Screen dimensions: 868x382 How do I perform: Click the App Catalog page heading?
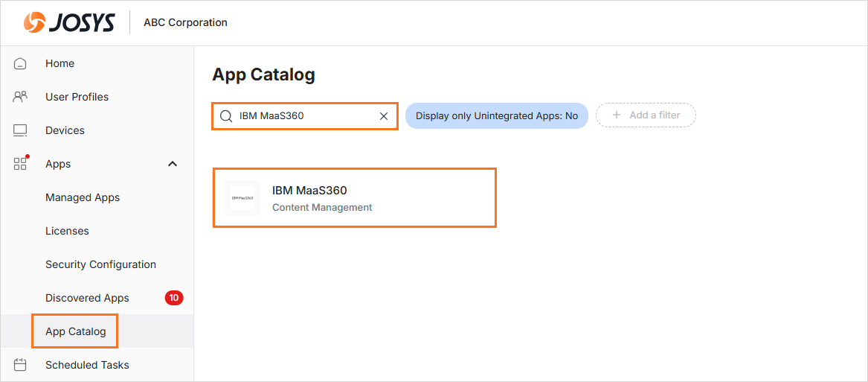coord(263,75)
